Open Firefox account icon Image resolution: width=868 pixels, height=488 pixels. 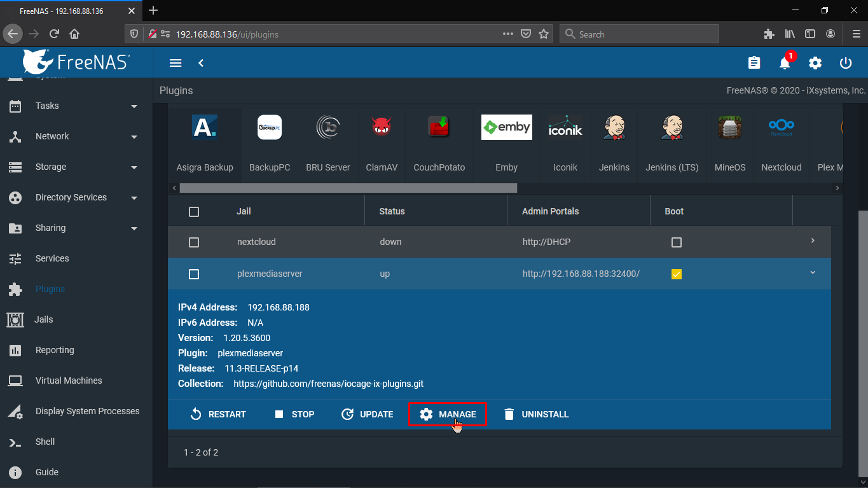pyautogui.click(x=830, y=34)
